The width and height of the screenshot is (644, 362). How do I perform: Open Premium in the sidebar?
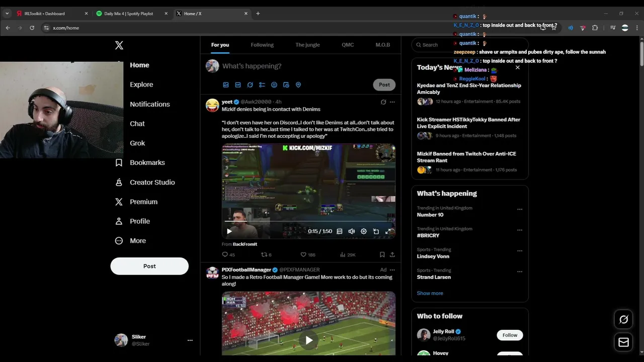137,202
